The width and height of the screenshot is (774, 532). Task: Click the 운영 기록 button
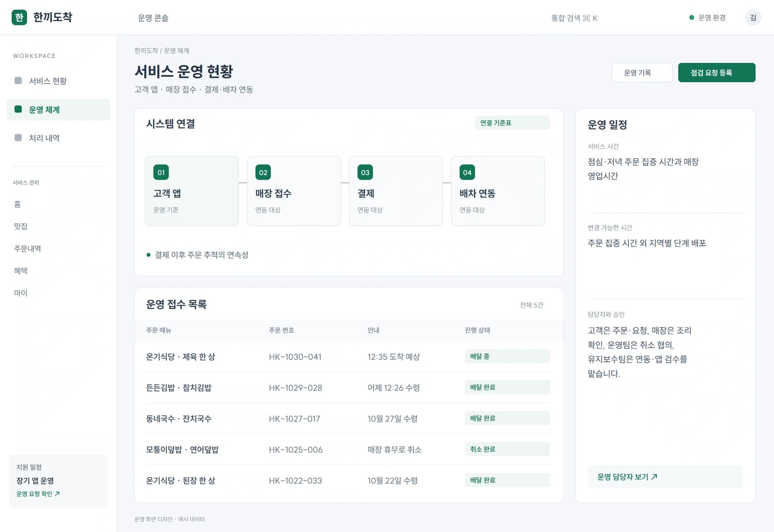click(642, 73)
